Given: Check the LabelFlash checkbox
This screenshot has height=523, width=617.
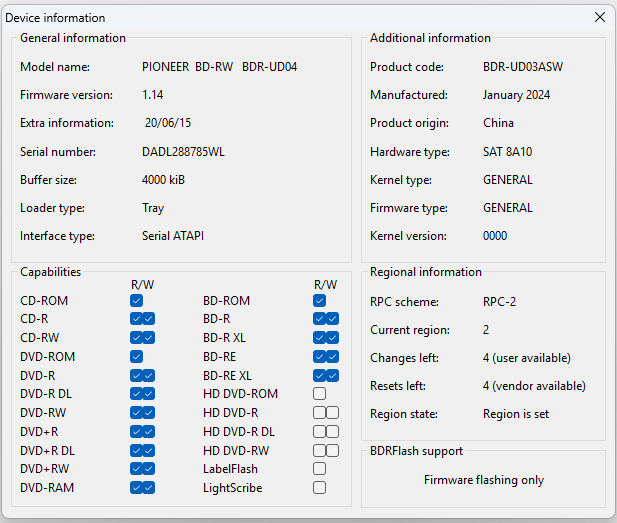Looking at the screenshot, I should [320, 469].
